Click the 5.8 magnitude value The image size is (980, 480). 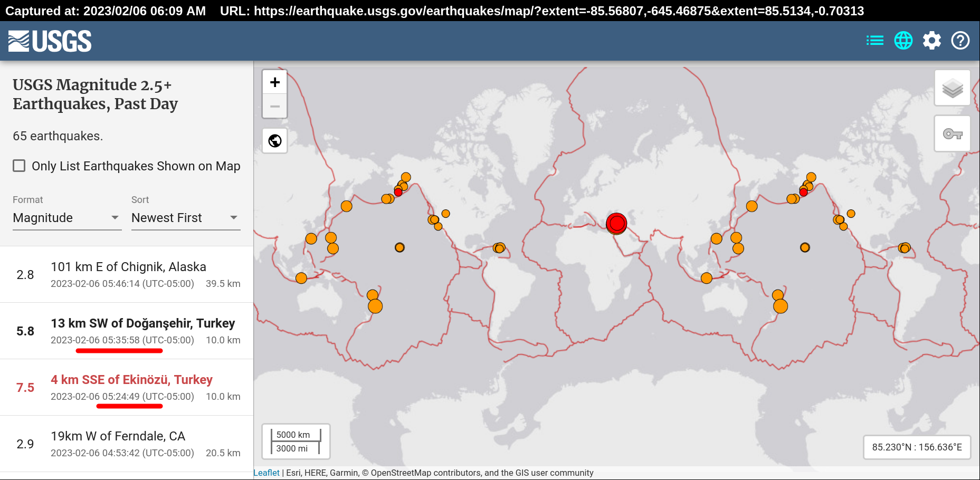pos(25,331)
